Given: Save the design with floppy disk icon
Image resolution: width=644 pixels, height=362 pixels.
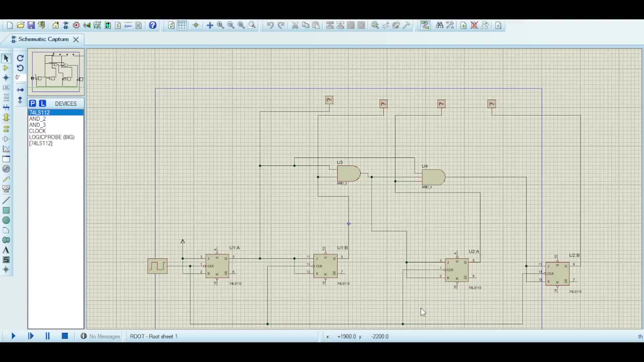Looking at the screenshot, I should [x=31, y=25].
